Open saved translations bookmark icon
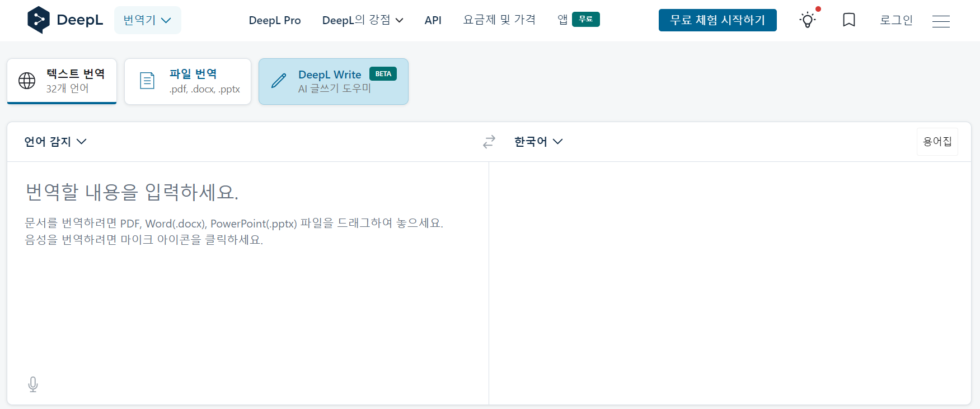 pos(849,20)
